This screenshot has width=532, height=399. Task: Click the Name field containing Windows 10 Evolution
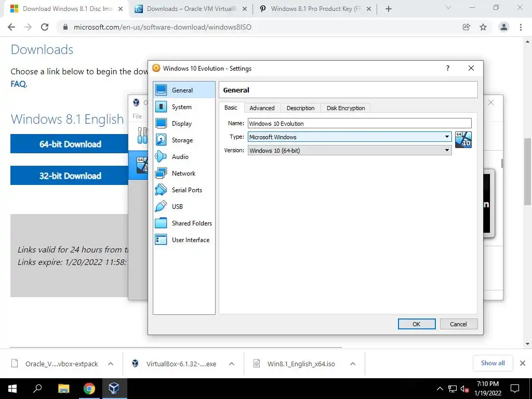pyautogui.click(x=360, y=123)
